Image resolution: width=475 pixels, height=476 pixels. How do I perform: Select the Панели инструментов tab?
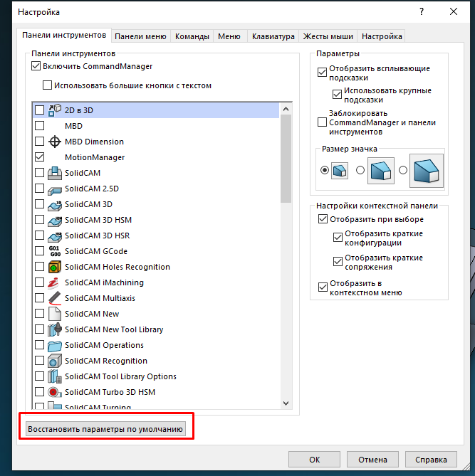64,35
